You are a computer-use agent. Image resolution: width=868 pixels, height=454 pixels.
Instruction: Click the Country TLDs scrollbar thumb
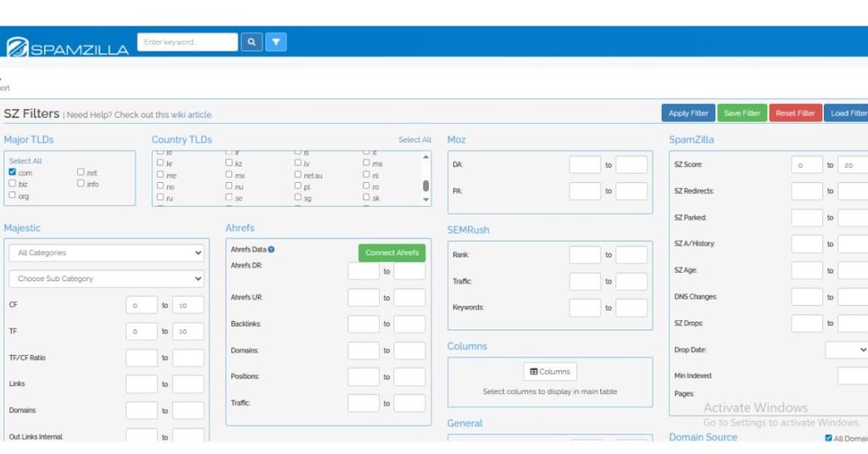point(426,185)
